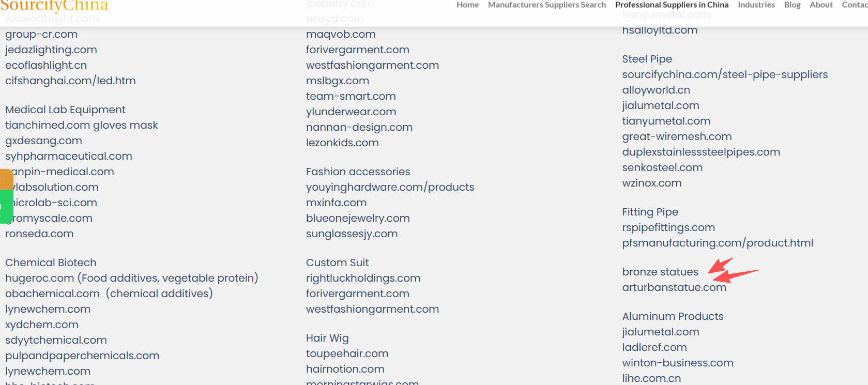Go to the Home menu item

(467, 5)
